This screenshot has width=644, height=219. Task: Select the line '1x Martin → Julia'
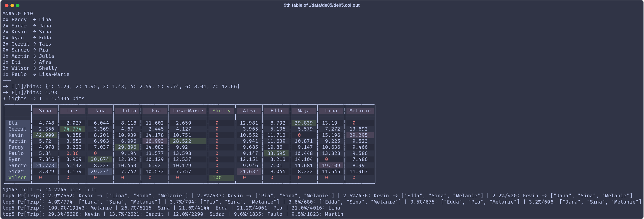(x=28, y=56)
